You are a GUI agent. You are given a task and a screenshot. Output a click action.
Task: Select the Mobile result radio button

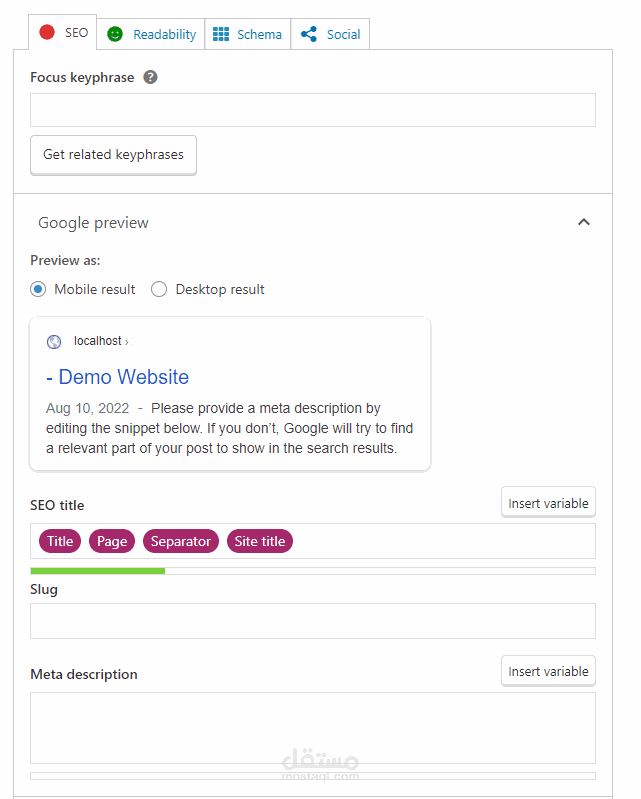pyautogui.click(x=38, y=289)
